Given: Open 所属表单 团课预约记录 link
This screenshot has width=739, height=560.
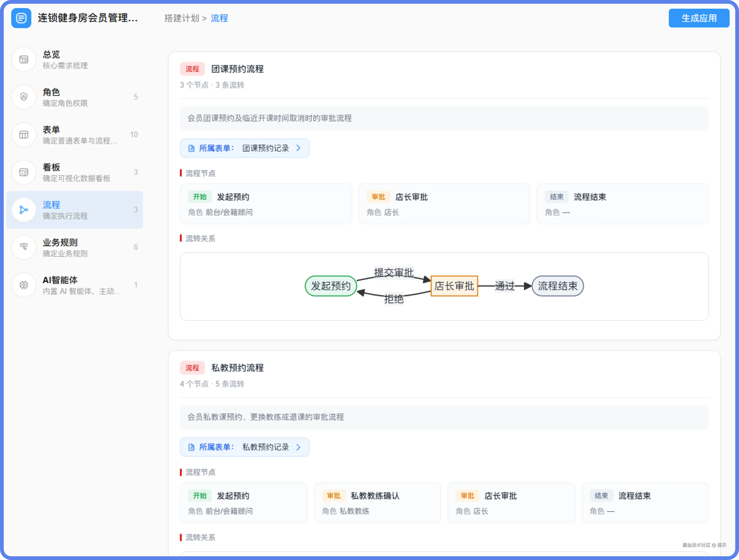Looking at the screenshot, I should coord(245,148).
